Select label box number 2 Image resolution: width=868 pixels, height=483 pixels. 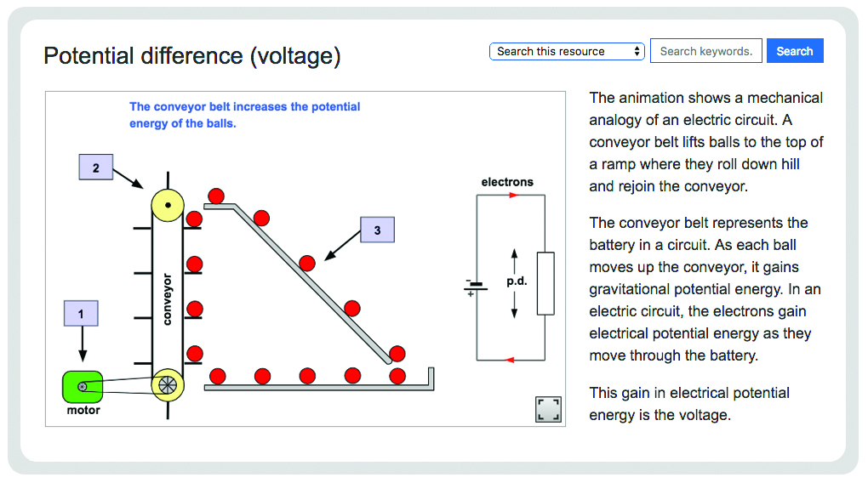tap(96, 167)
